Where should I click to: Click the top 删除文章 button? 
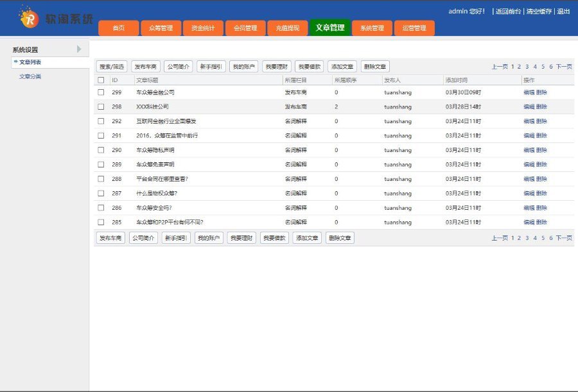375,67
